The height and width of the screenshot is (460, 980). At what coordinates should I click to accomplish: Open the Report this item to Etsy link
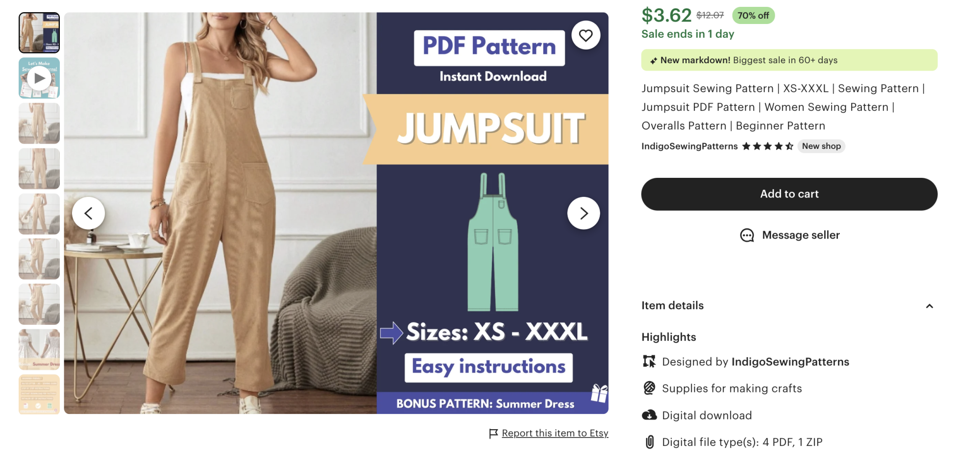(x=555, y=433)
